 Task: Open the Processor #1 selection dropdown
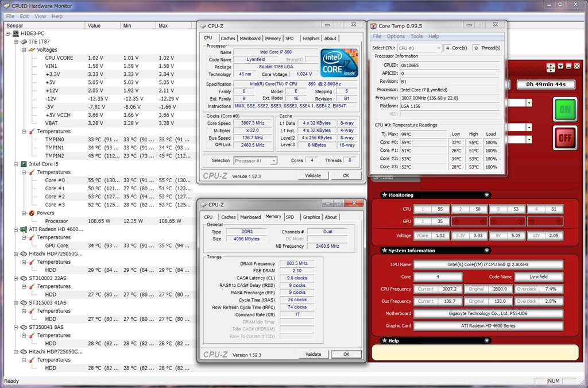pos(273,161)
